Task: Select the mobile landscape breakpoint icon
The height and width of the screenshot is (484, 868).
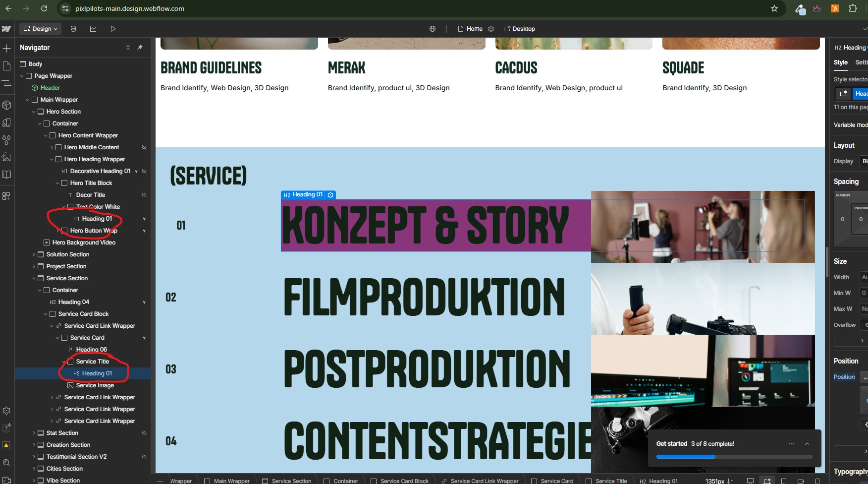Action: click(x=800, y=481)
